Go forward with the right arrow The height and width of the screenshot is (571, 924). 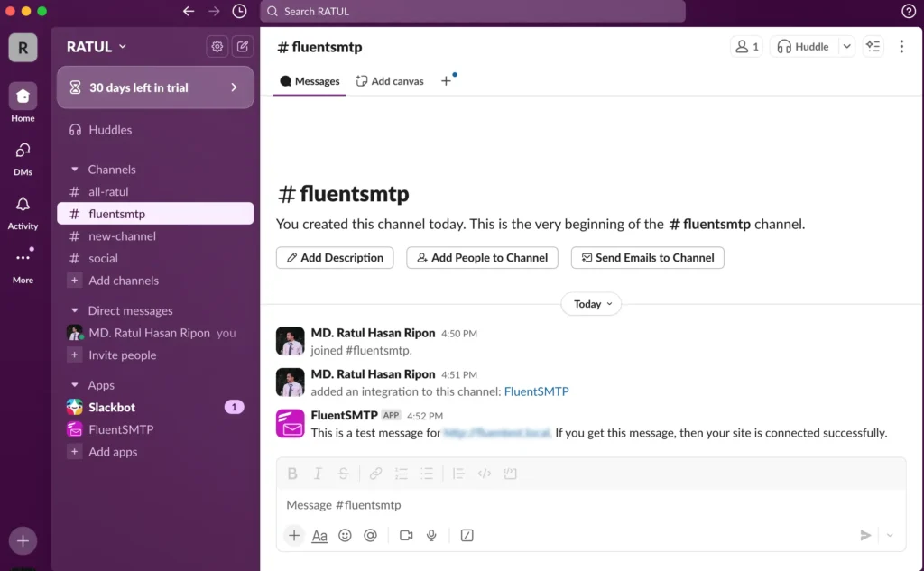[x=214, y=11]
